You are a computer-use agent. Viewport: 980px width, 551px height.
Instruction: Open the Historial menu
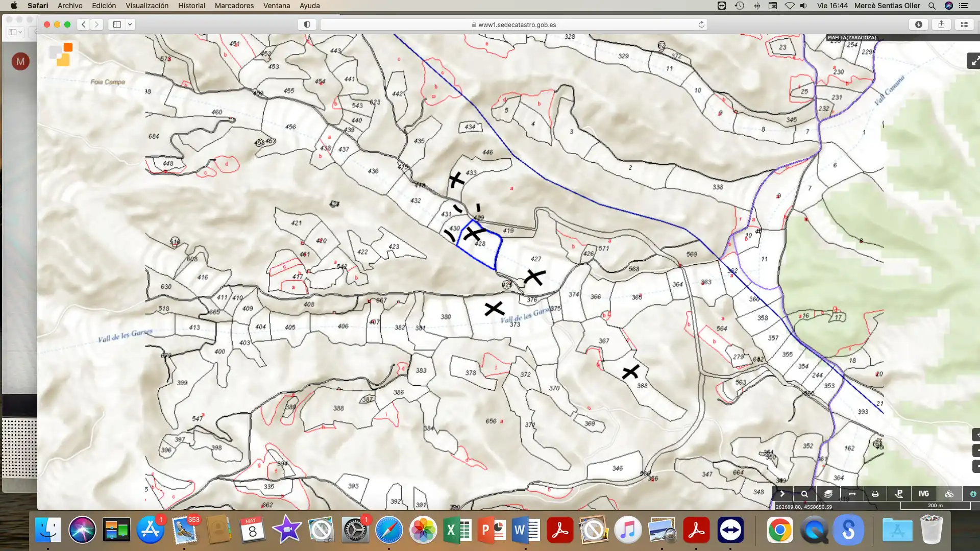[191, 6]
